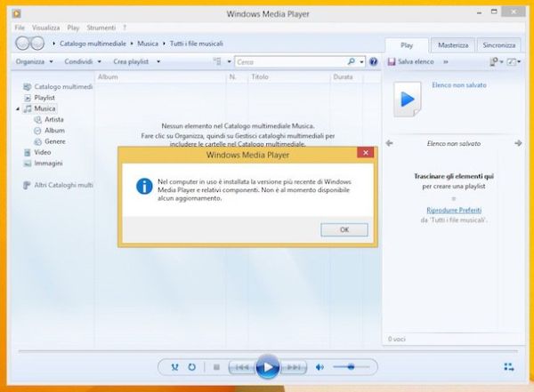Adjust the volume slider
534x392 pixels.
tap(352, 366)
